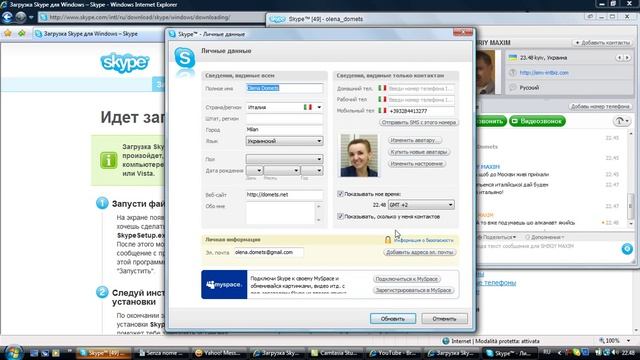
Task: Toggle 'Показывать мое время' checkbox
Action: pyautogui.click(x=340, y=194)
